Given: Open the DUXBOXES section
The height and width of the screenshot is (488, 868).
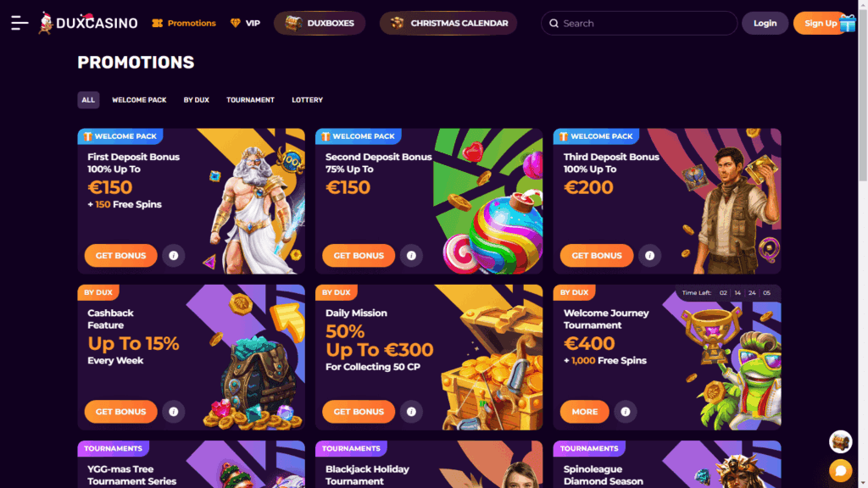Looking at the screenshot, I should click(320, 23).
